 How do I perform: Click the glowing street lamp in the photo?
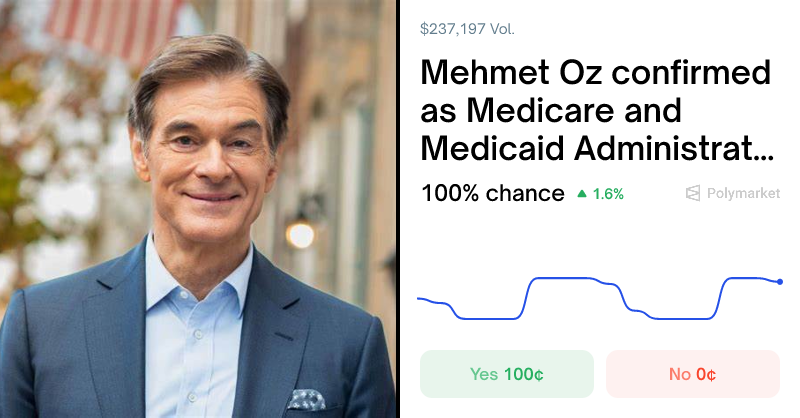pyautogui.click(x=299, y=234)
